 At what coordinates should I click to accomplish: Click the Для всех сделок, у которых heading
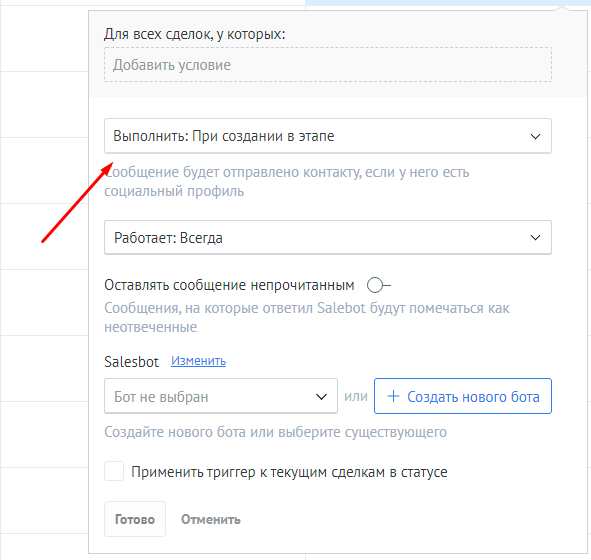click(194, 34)
